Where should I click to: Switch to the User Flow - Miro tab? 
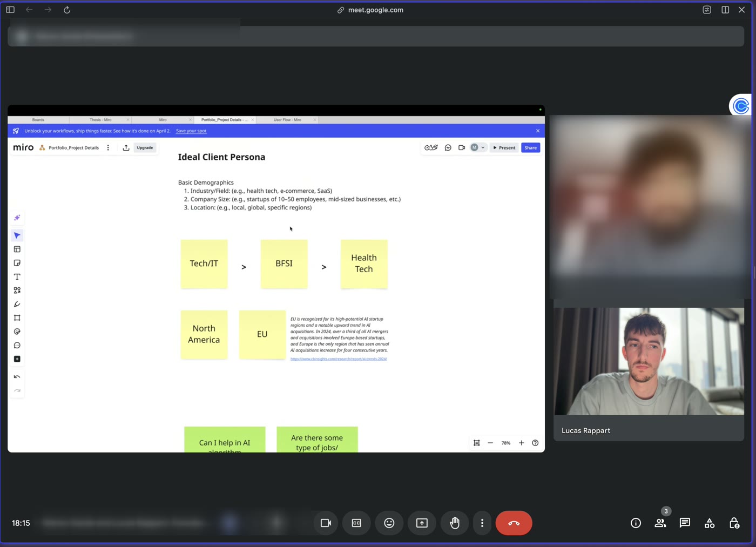[287, 120]
